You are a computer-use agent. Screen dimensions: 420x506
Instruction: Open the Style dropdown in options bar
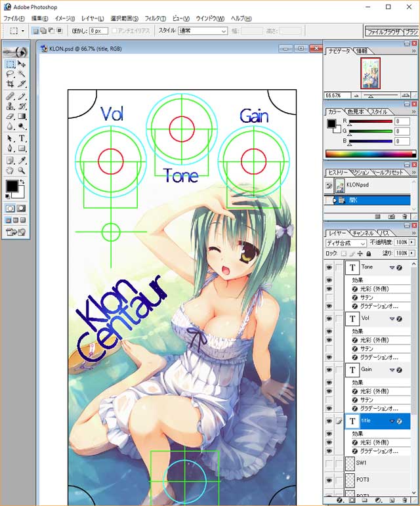pyautogui.click(x=203, y=31)
